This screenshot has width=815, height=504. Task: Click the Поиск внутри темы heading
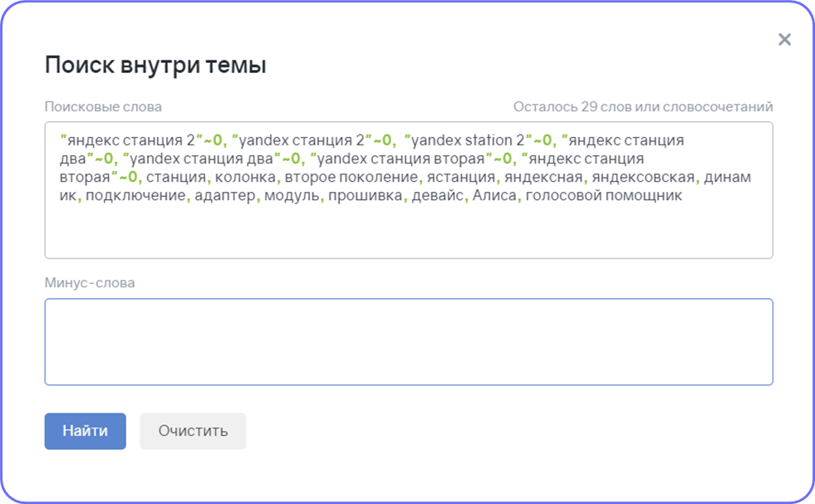pyautogui.click(x=155, y=66)
